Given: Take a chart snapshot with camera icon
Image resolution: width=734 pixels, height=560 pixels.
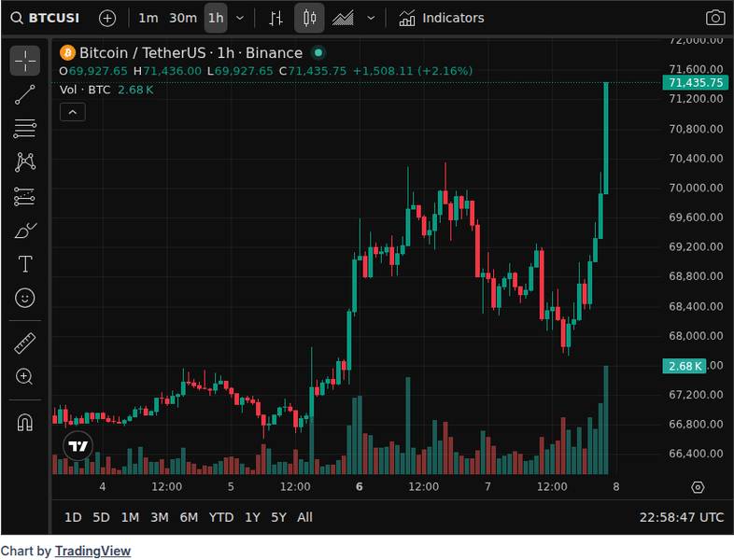Looking at the screenshot, I should pyautogui.click(x=715, y=19).
